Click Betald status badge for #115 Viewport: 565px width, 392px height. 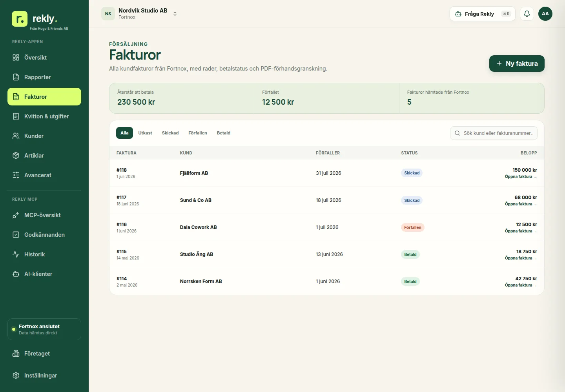[410, 254]
